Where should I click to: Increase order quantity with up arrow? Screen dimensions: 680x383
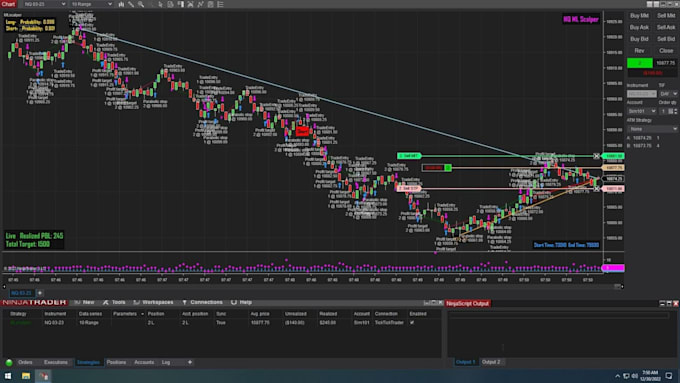coord(676,109)
